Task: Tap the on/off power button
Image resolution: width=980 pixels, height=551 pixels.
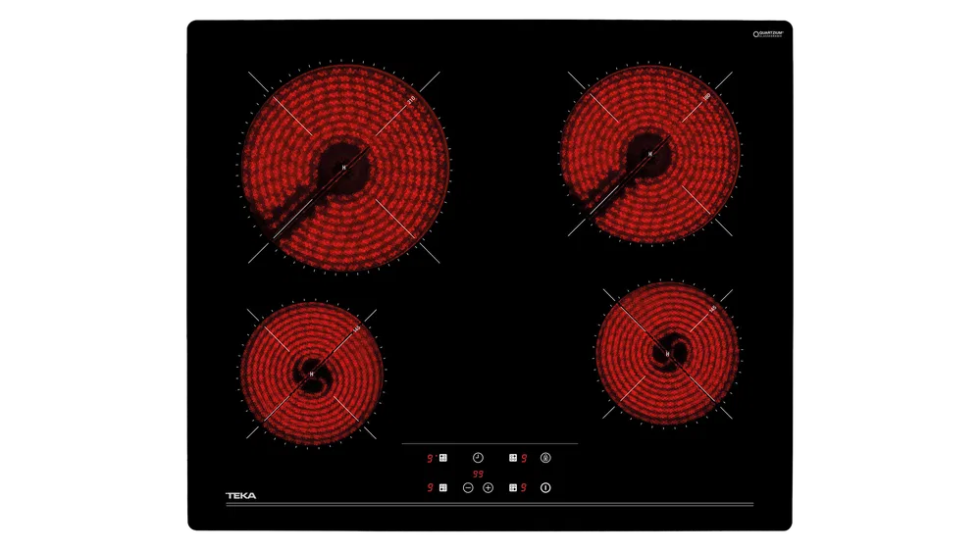Action: click(545, 488)
